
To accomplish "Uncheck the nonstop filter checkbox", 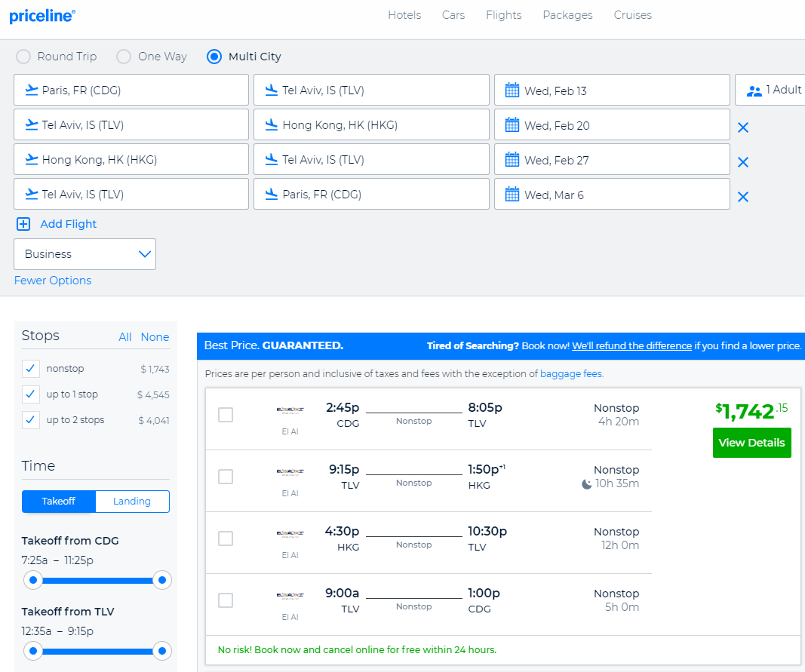I will pos(31,369).
